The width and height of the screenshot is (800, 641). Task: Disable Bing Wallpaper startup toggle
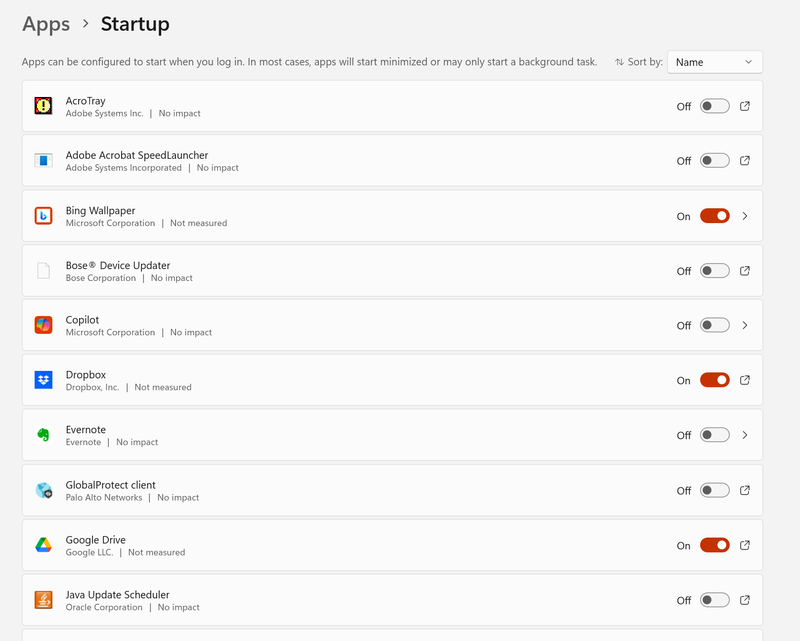(x=714, y=216)
